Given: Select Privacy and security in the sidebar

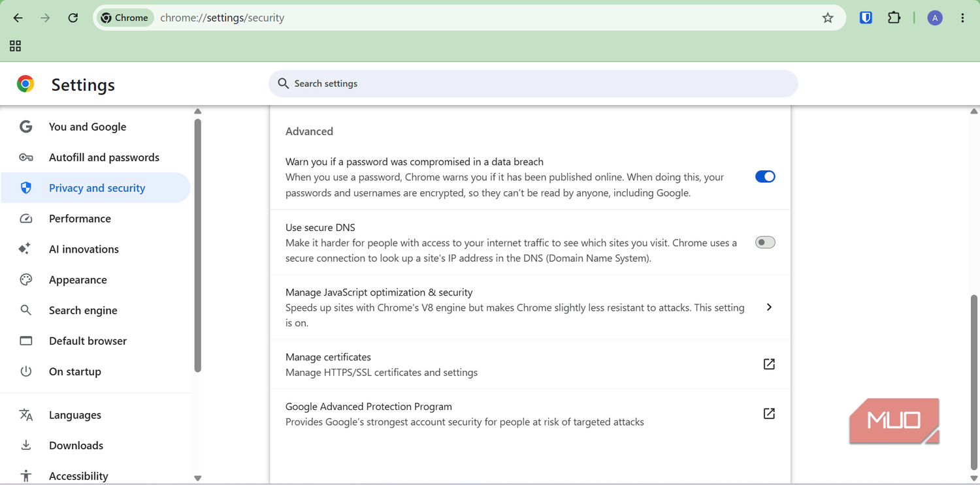Looking at the screenshot, I should click(x=96, y=188).
